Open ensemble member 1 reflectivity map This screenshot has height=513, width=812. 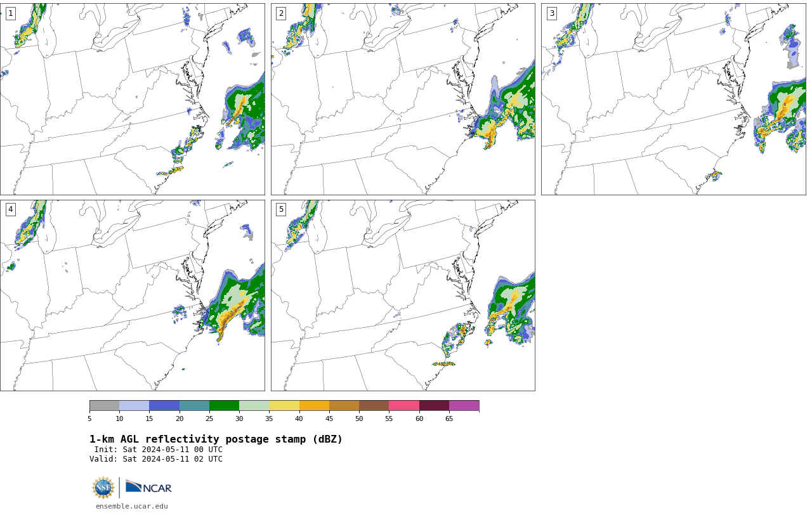[x=133, y=99]
